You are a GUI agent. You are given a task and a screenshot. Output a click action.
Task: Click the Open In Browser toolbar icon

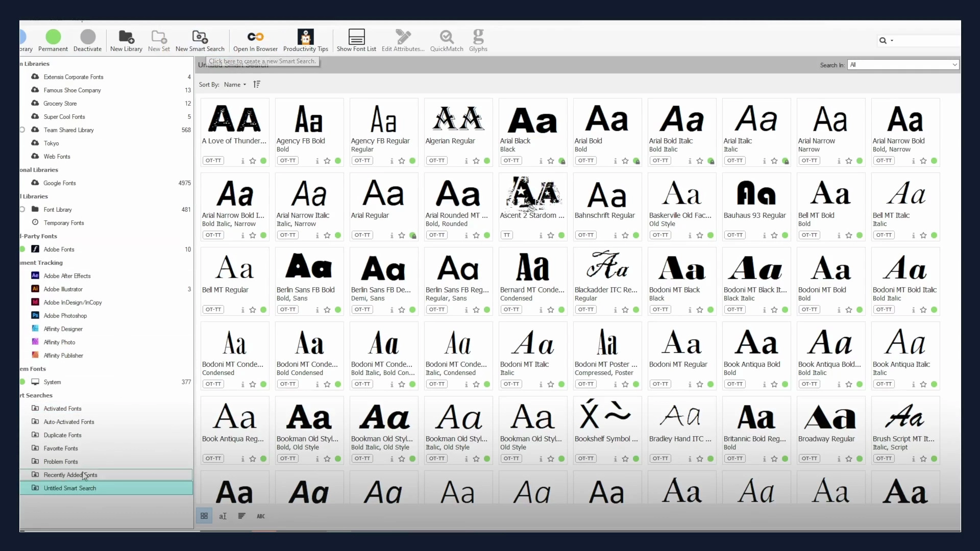[x=255, y=41]
